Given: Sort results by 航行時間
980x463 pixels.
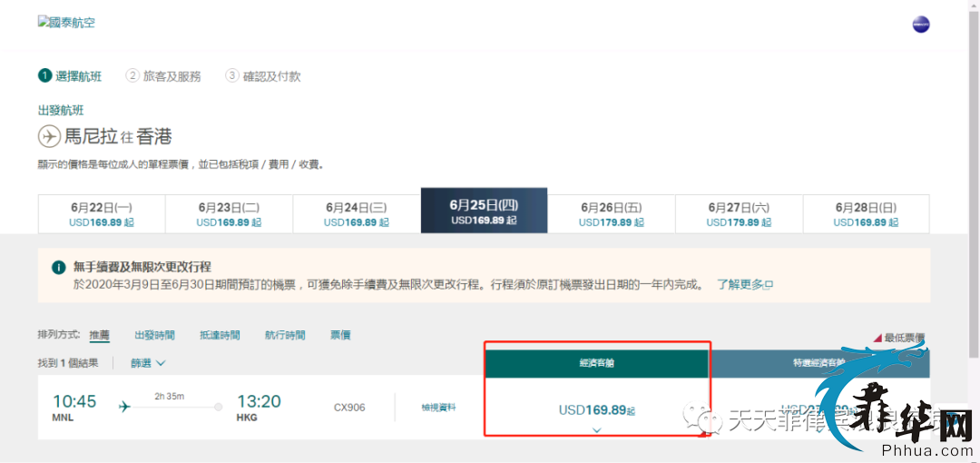Looking at the screenshot, I should coord(285,335).
